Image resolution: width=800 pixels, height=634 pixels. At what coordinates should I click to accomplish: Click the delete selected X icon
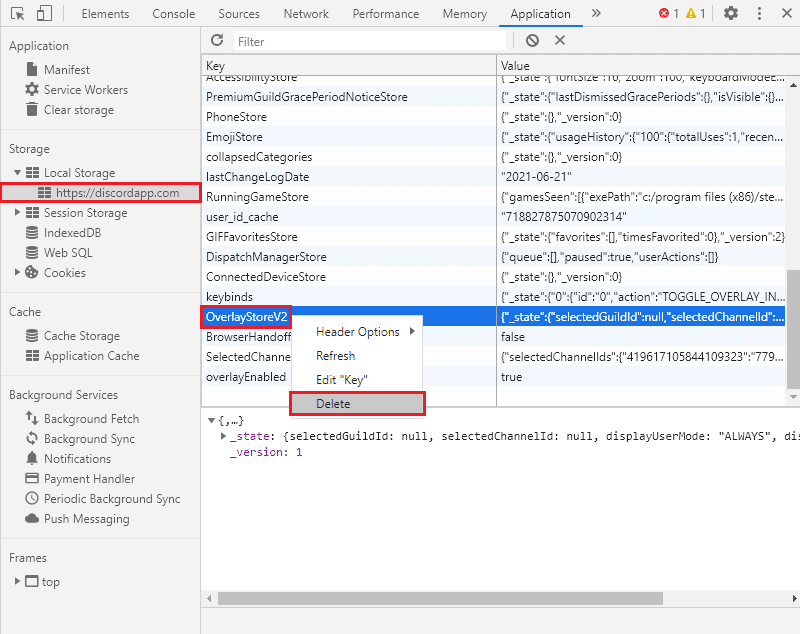tap(560, 41)
